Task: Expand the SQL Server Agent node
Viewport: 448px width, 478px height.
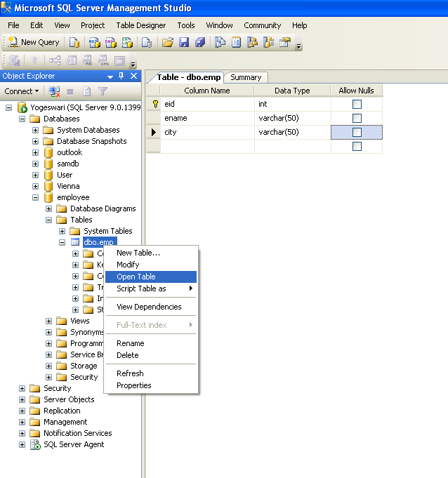Action: (22, 444)
